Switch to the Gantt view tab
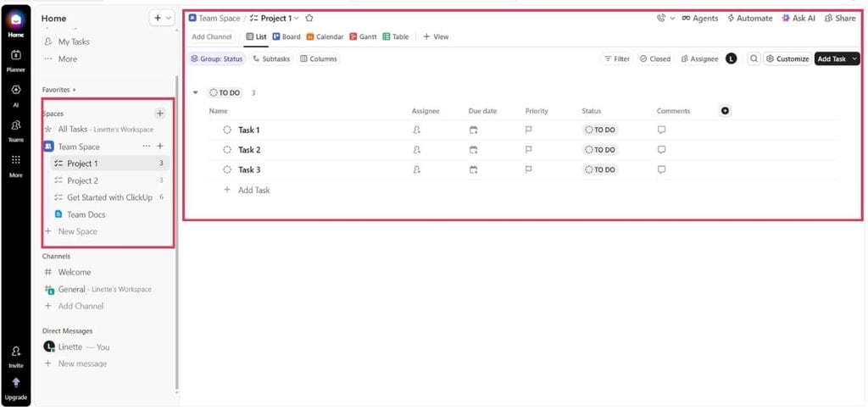Image resolution: width=868 pixels, height=410 pixels. coord(363,37)
